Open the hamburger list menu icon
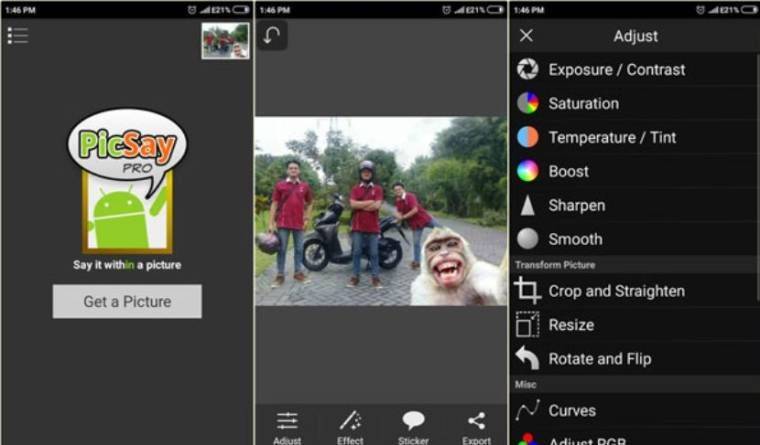Screen dimensions: 760x445 pyautogui.click(x=17, y=35)
